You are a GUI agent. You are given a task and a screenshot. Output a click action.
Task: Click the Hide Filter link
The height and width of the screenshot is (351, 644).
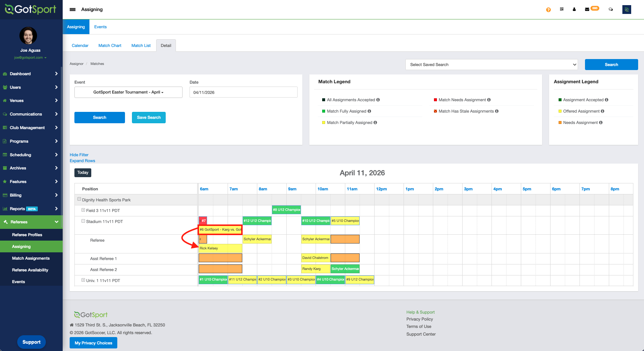[79, 155]
